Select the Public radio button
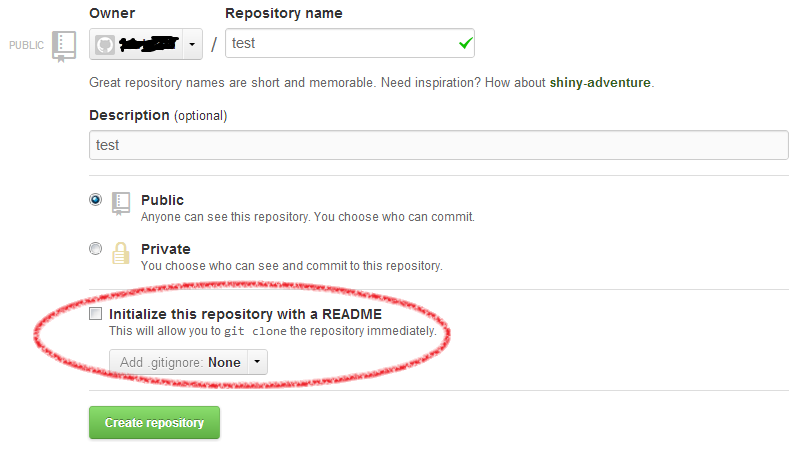 pos(96,200)
